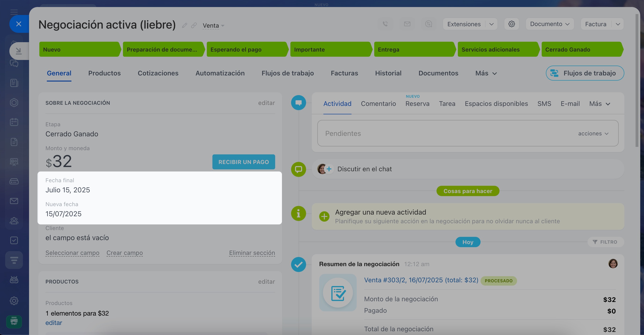Image resolution: width=644 pixels, height=335 pixels.
Task: Click the phone call icon
Action: (x=385, y=24)
